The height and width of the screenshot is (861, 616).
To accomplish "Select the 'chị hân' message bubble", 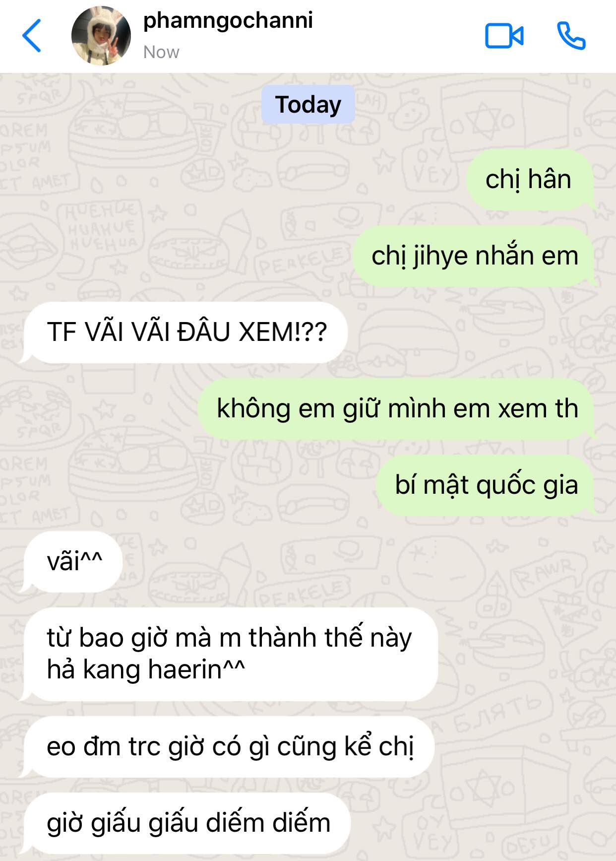I will click(x=529, y=179).
